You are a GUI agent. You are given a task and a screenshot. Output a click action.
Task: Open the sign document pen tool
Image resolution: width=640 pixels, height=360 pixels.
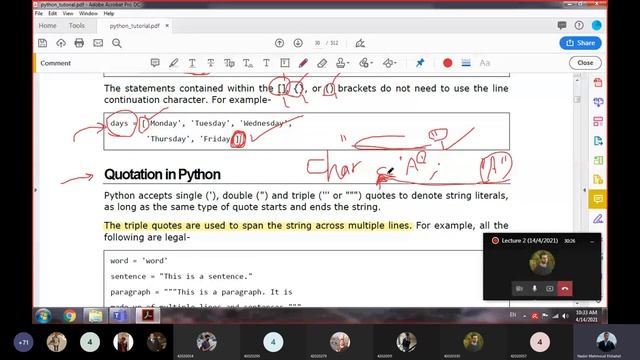coord(360,43)
